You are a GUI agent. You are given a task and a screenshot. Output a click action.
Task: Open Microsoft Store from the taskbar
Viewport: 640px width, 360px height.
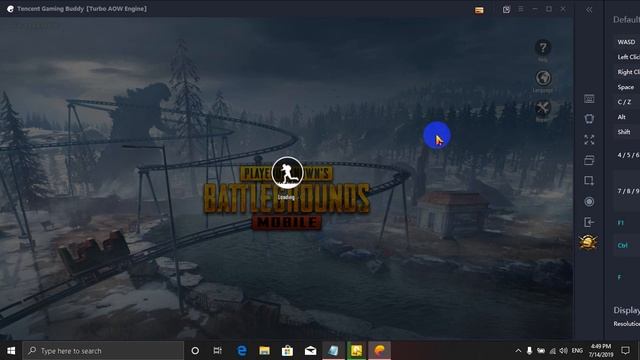pos(287,351)
